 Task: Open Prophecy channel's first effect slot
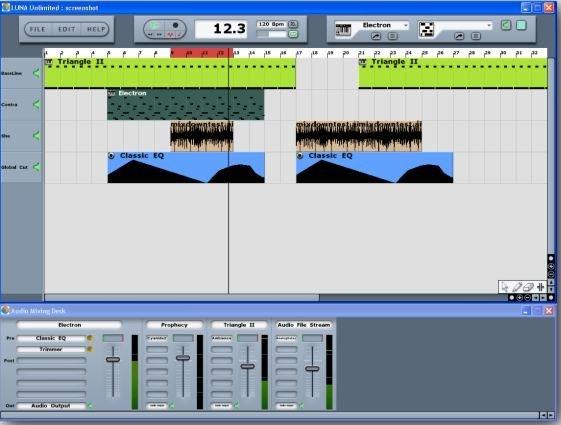(x=157, y=338)
